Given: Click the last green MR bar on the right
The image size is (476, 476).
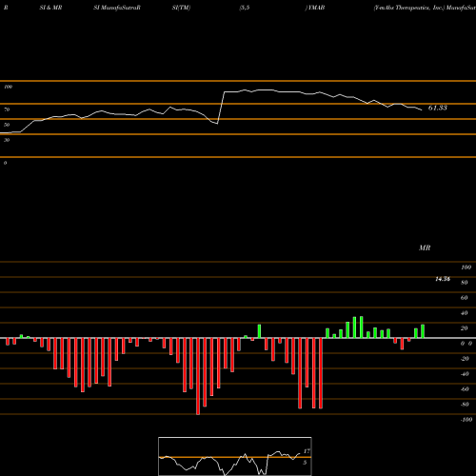Looking at the screenshot, I should pyautogui.click(x=423, y=331).
